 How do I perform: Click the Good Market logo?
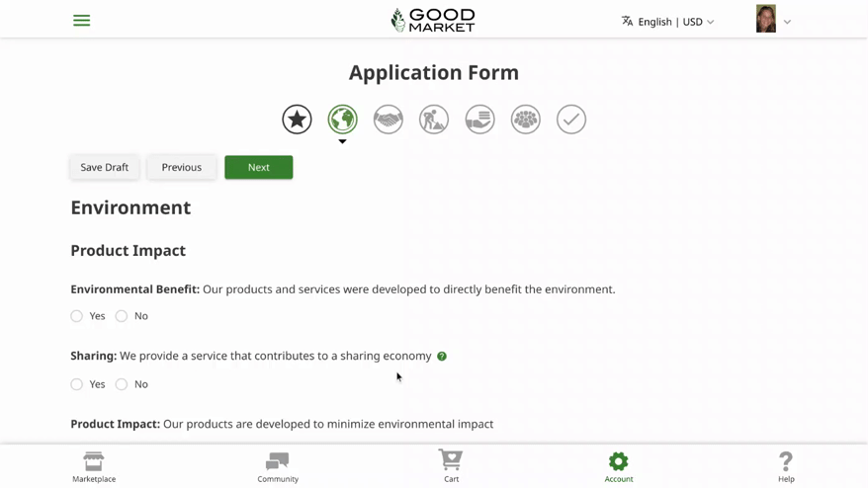click(x=433, y=20)
